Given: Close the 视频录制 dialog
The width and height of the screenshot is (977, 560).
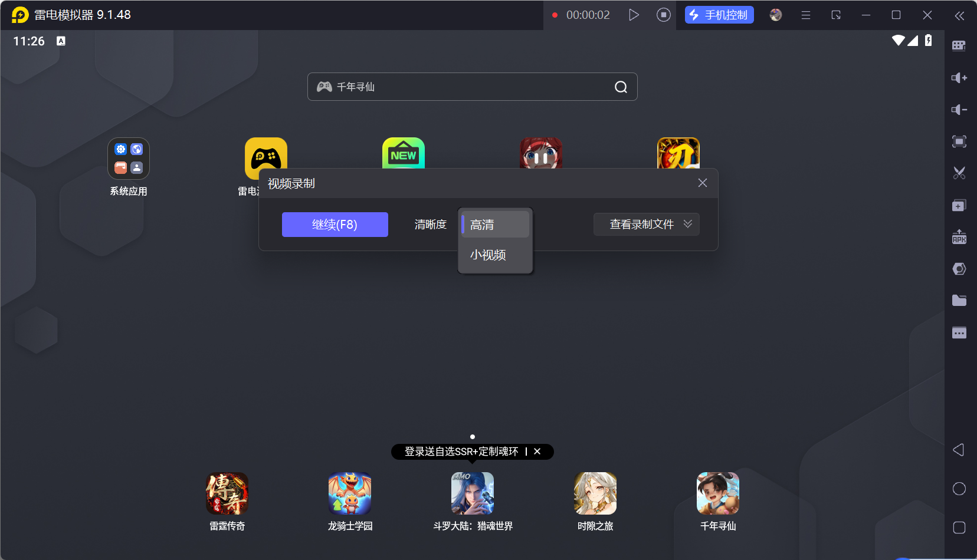Looking at the screenshot, I should 703,183.
